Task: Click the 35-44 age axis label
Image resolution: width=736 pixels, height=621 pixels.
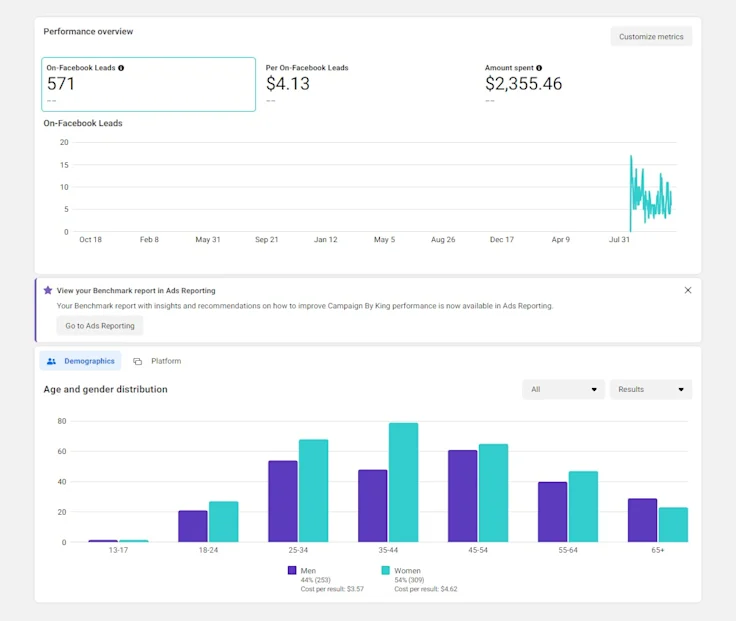Action: click(388, 550)
